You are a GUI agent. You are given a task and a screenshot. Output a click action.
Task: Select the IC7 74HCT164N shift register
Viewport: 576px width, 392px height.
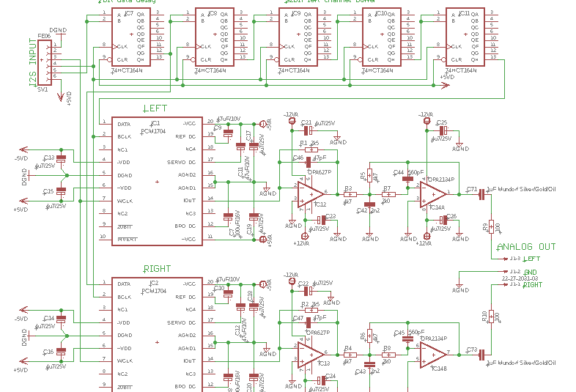131,37
